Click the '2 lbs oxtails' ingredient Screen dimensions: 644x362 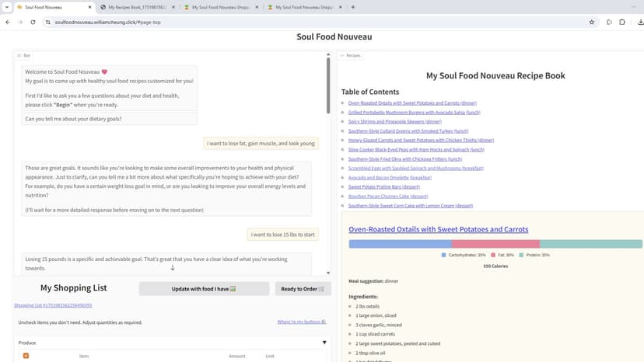pos(368,307)
